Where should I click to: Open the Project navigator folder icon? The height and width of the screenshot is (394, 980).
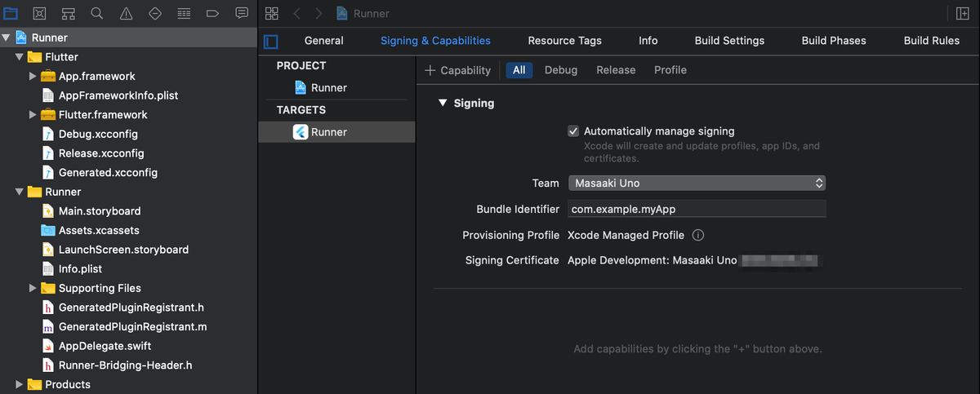11,13
